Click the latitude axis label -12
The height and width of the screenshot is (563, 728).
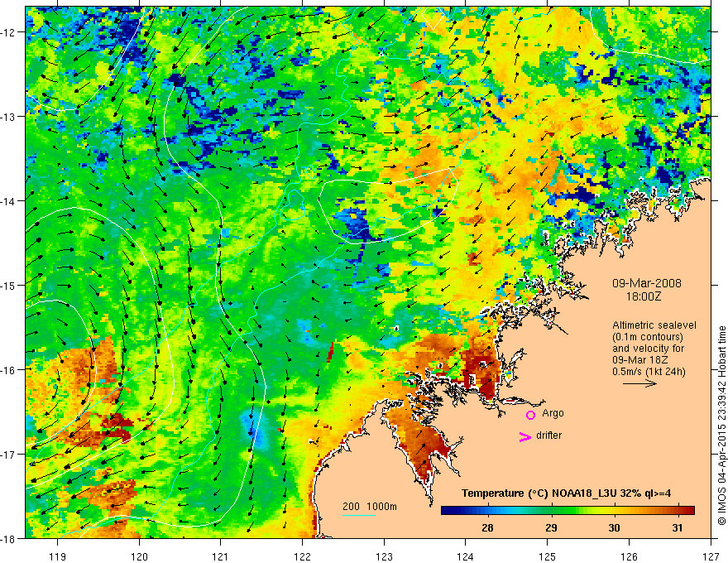tap(8, 32)
